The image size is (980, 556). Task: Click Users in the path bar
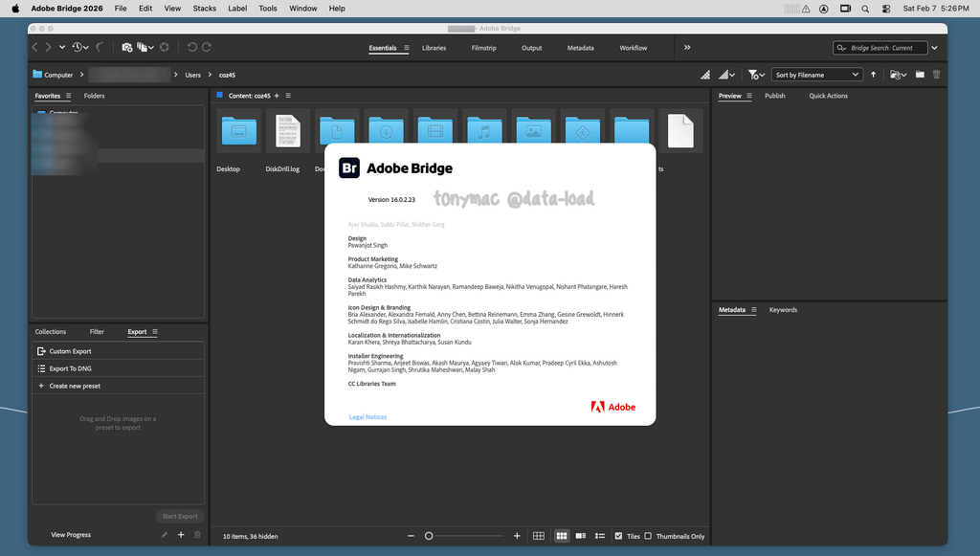(192, 75)
